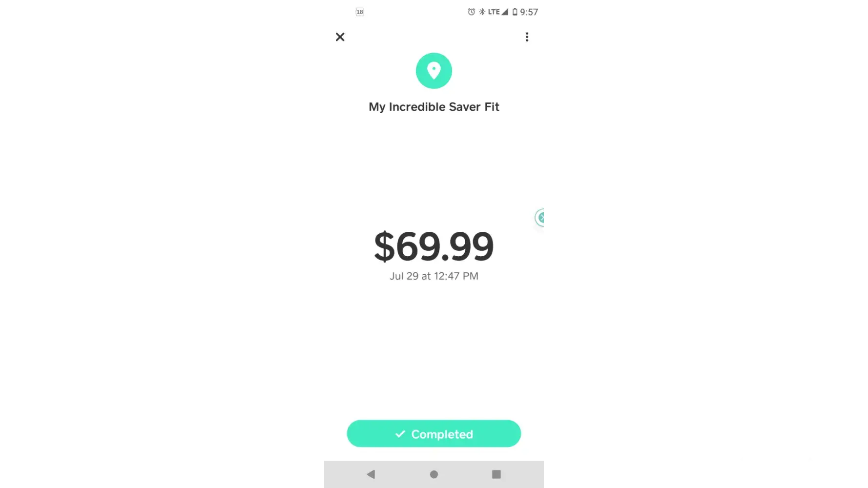Tap the battery status icon
Viewport: 868px width, 488px height.
pyautogui.click(x=515, y=12)
